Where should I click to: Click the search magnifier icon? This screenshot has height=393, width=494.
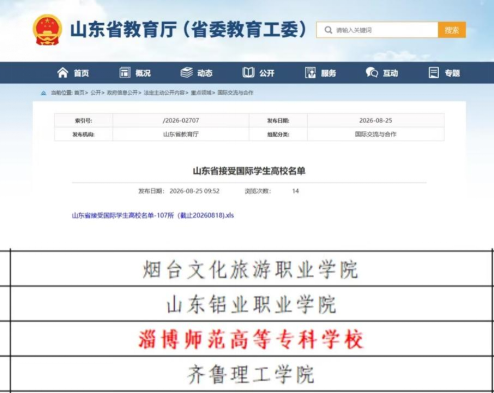tap(328, 30)
